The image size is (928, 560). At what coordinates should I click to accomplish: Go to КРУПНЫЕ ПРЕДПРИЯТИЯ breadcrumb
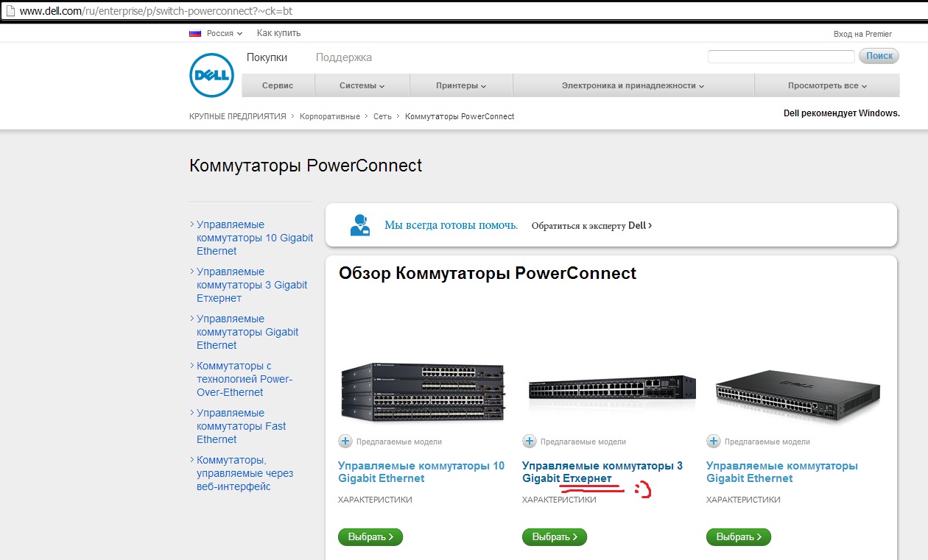coord(237,116)
